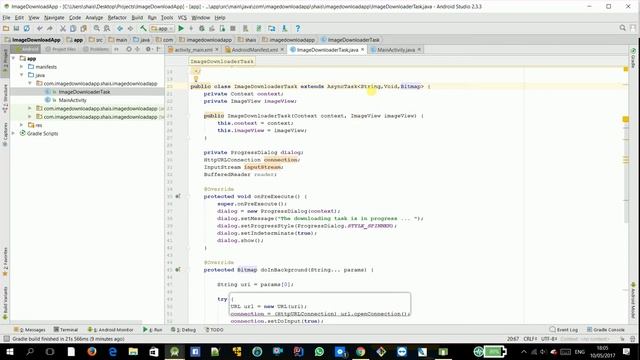
Task: Click the onPreExecute override gutter icon
Action: click(178, 196)
